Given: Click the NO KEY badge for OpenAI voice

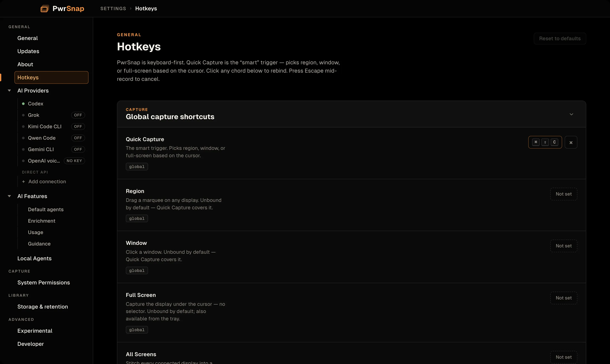Looking at the screenshot, I should click(x=74, y=161).
